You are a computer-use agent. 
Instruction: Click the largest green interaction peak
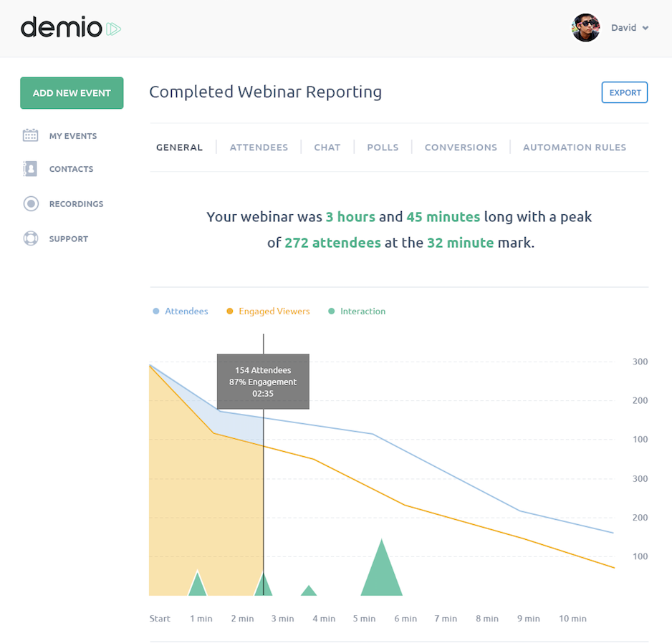click(x=381, y=572)
